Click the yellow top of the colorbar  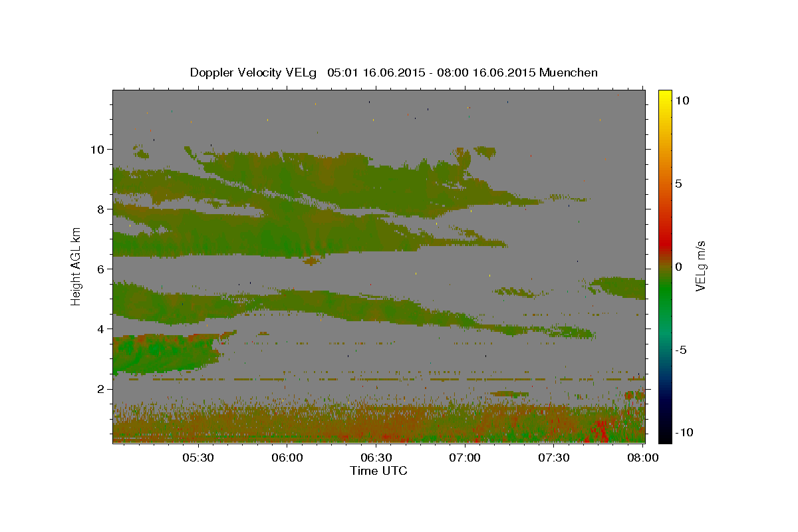pos(664,96)
